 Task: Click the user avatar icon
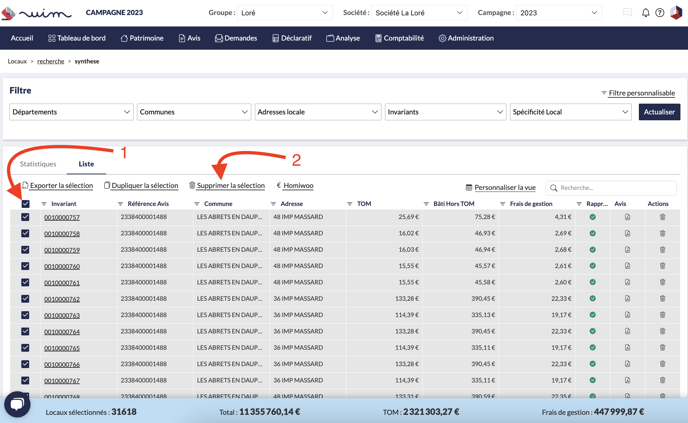coord(676,13)
